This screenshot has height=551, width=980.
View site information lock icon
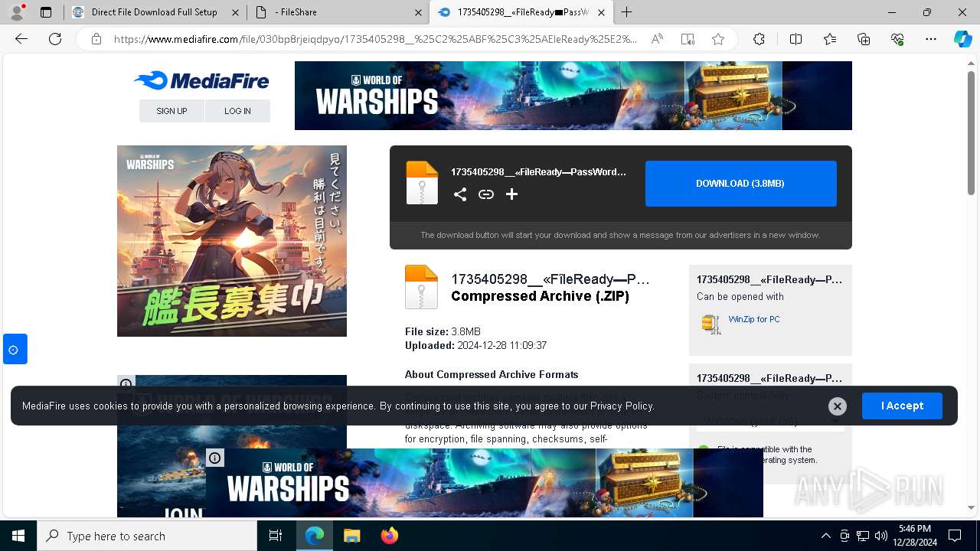pos(96,39)
